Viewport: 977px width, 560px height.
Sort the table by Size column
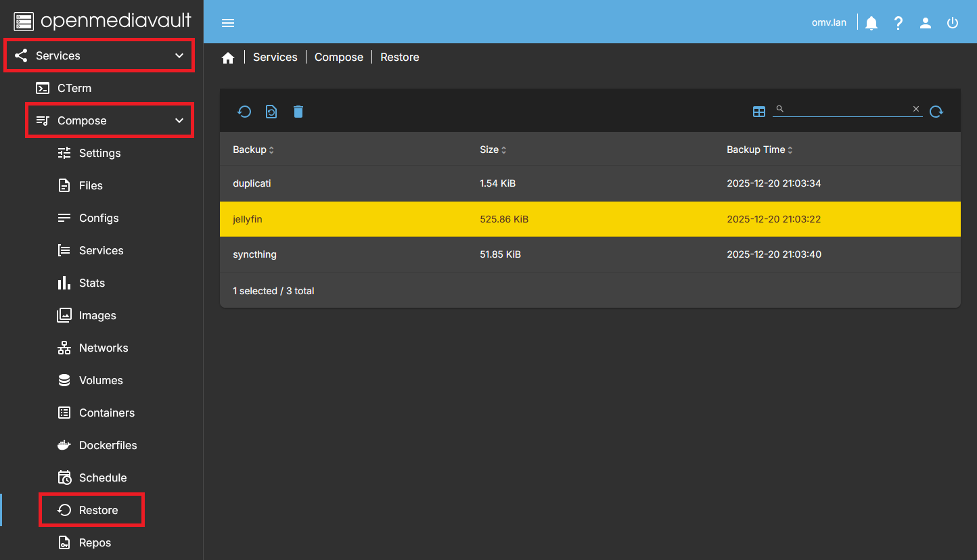pyautogui.click(x=493, y=149)
